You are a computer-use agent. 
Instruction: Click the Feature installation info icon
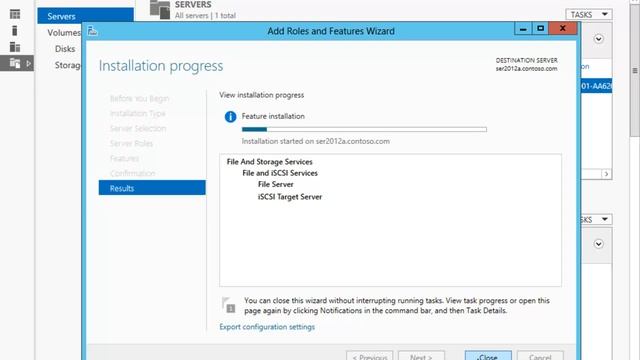click(230, 117)
